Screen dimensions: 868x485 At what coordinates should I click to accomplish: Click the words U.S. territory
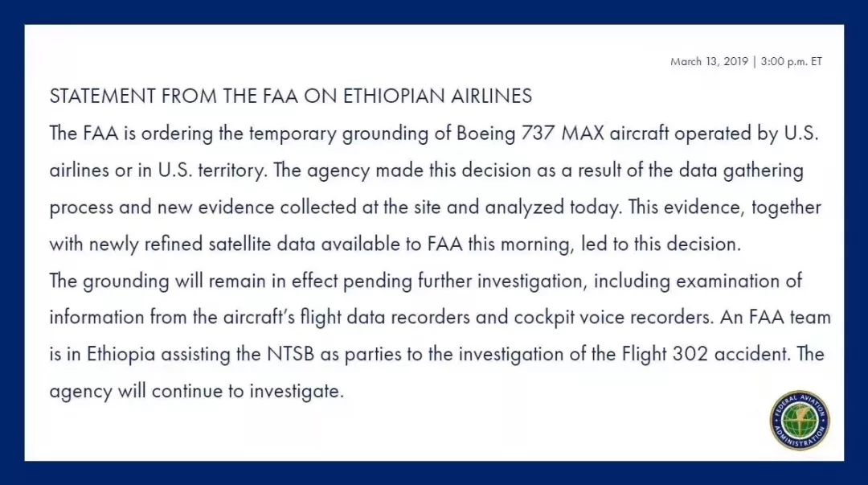[212, 171]
